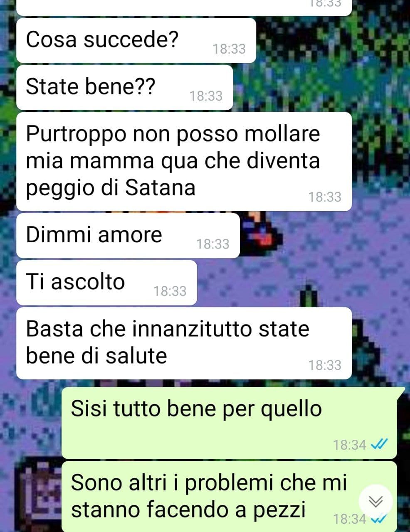
Task: Tap the 18:33 timestamp on 'Cosa succede?'
Action: pyautogui.click(x=229, y=49)
